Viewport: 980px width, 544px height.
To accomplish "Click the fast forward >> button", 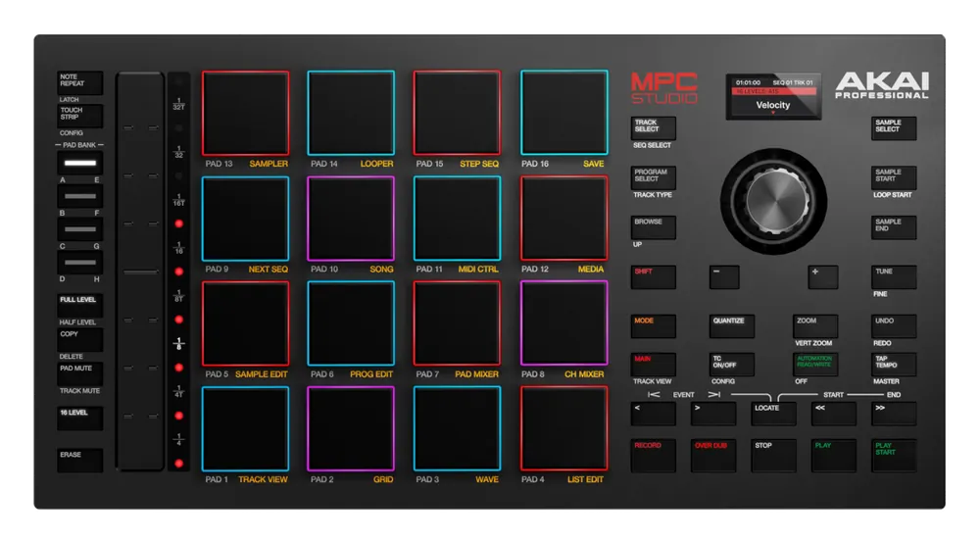I will pos(894,414).
